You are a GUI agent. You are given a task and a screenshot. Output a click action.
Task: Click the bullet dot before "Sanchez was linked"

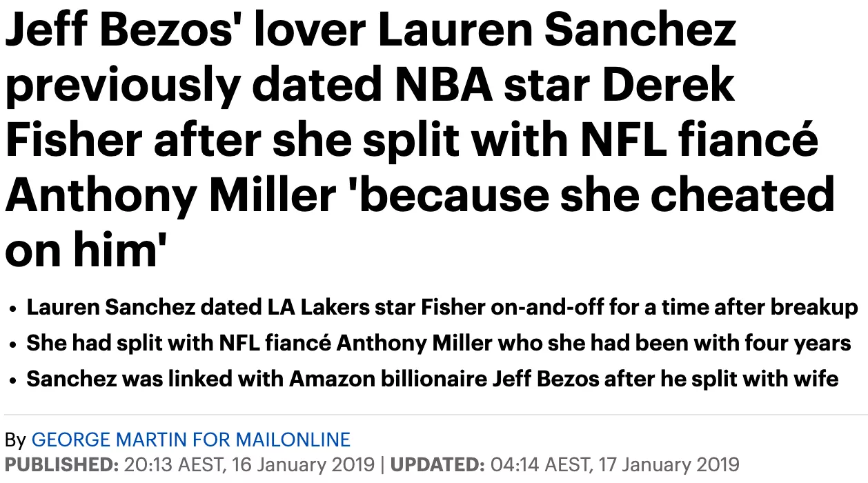[14, 380]
